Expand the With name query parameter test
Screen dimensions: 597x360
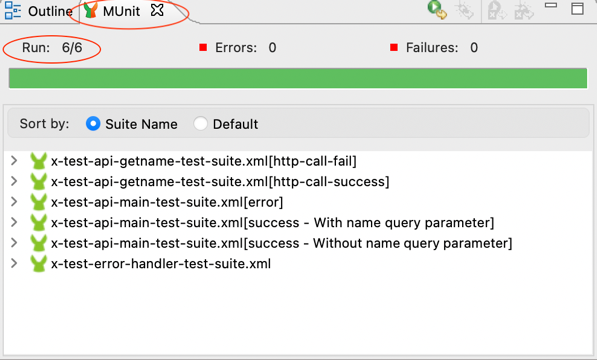(14, 223)
